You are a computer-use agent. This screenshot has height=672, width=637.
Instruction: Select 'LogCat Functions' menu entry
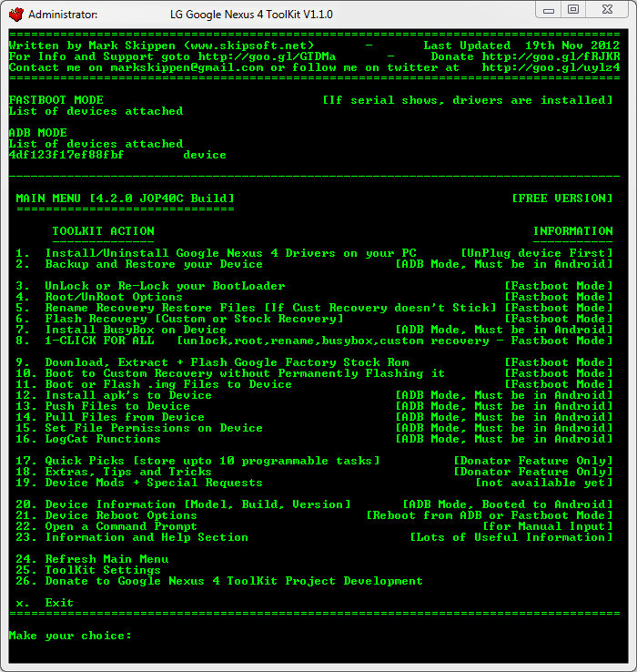103,439
